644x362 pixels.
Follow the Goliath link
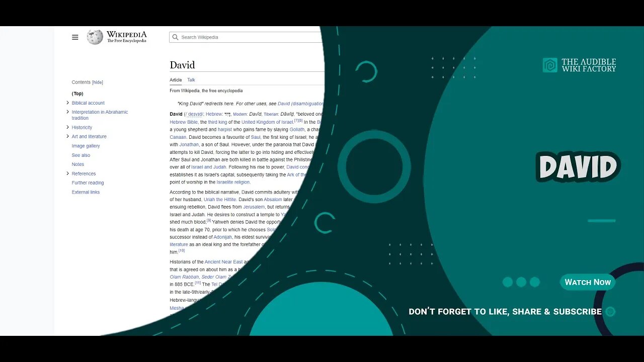[x=297, y=130]
